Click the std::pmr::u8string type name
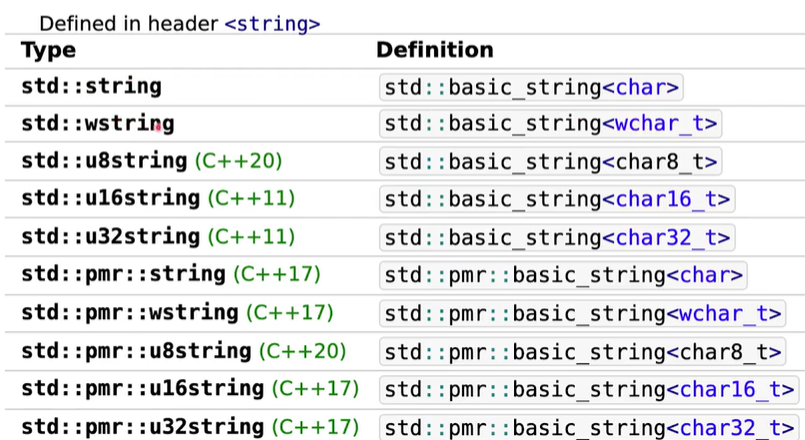This screenshot has height=440, width=805. pos(136,351)
